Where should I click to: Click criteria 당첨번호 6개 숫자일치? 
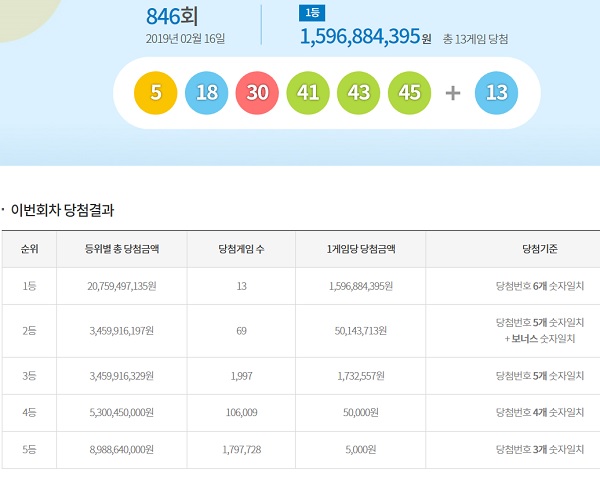click(x=540, y=286)
